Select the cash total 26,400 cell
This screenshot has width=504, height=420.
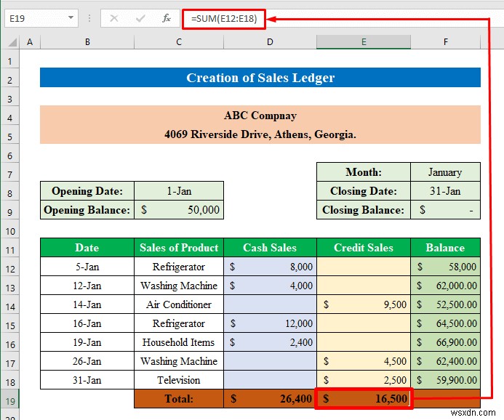click(270, 399)
